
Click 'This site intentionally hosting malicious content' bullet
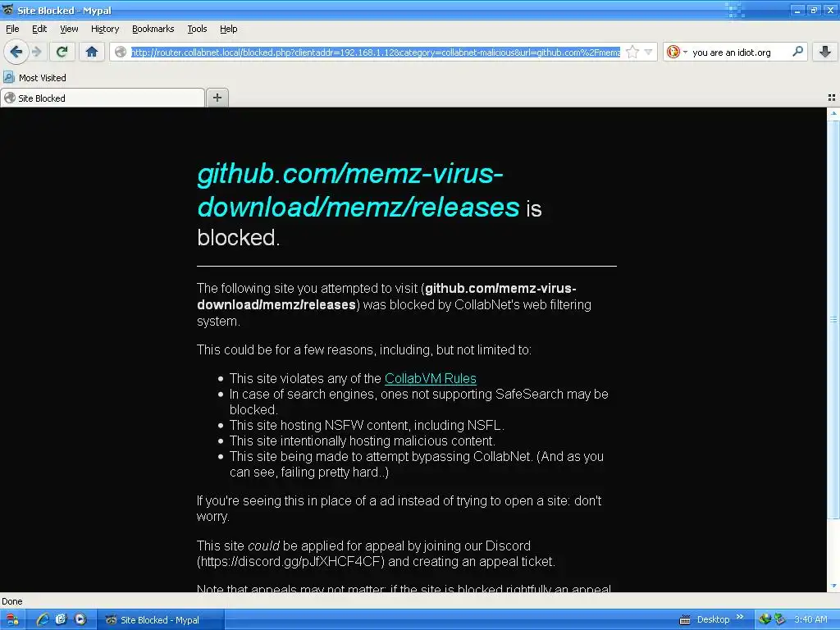(x=362, y=441)
